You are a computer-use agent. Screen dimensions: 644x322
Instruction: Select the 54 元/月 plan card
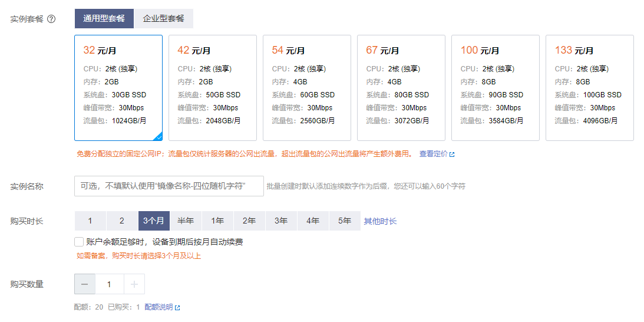(307, 88)
